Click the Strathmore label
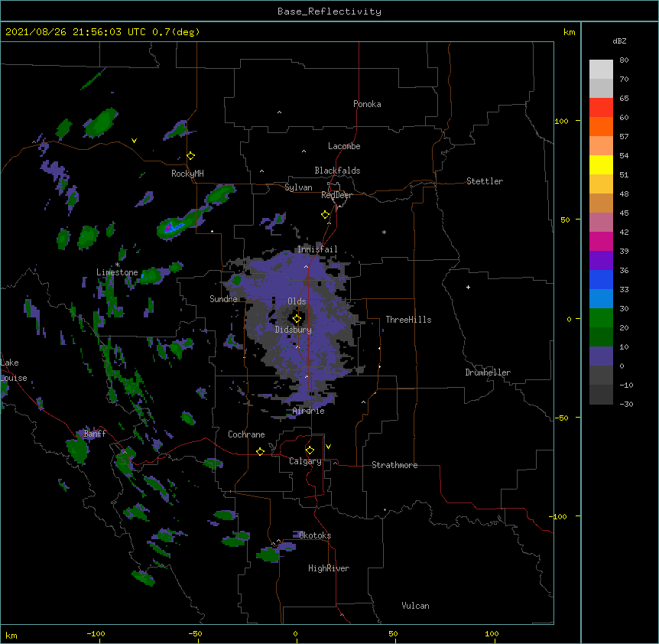659x644 pixels. pos(394,465)
